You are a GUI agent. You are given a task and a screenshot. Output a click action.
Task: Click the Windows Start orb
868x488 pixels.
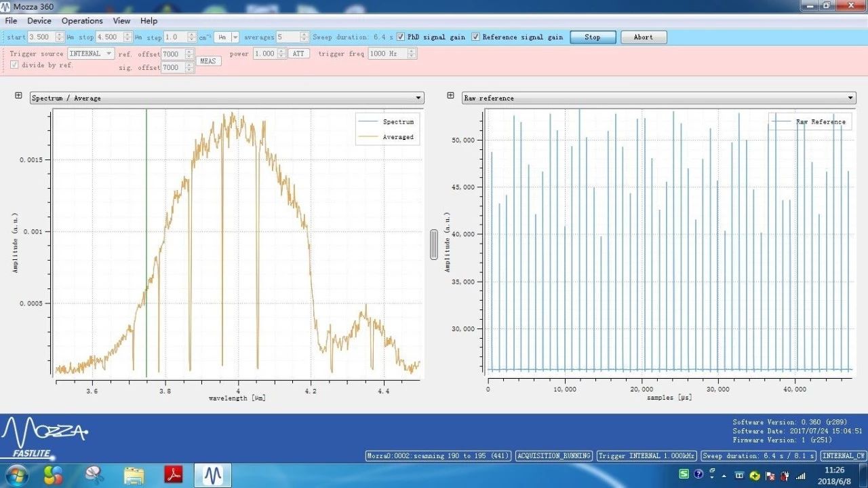pyautogui.click(x=16, y=474)
